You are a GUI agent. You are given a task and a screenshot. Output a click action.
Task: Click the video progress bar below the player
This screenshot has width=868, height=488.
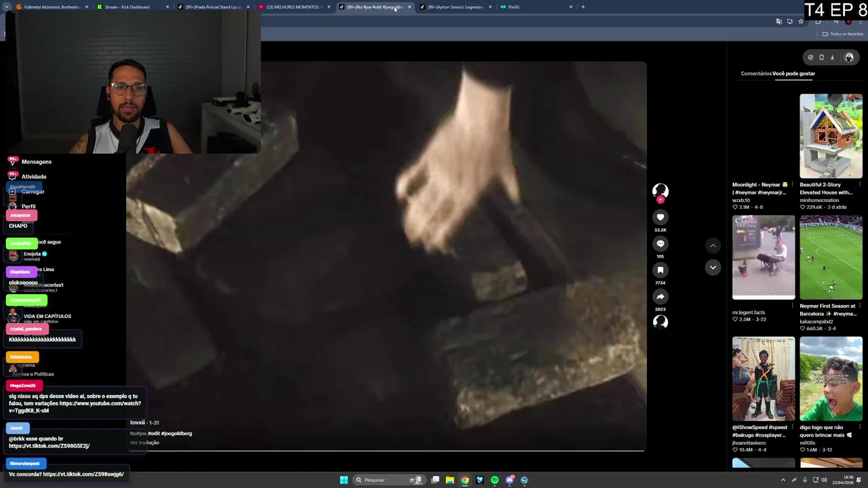(387, 451)
